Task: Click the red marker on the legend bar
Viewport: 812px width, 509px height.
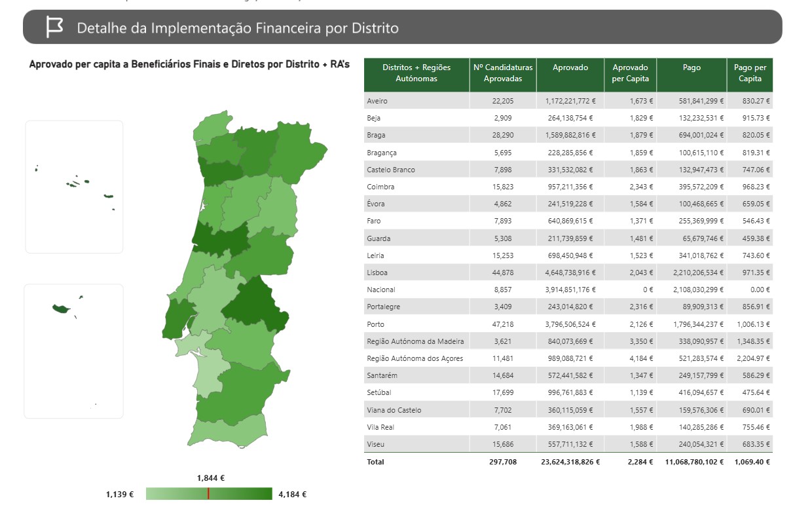Action: tap(208, 494)
